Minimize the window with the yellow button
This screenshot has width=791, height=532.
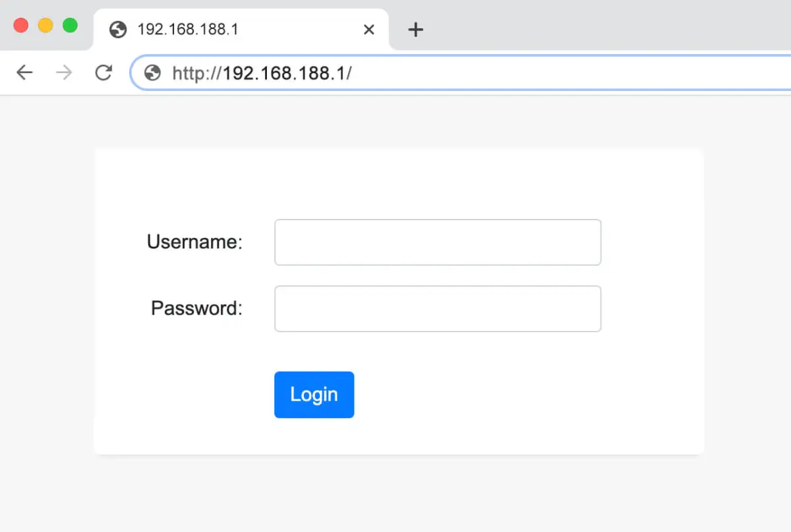45,26
